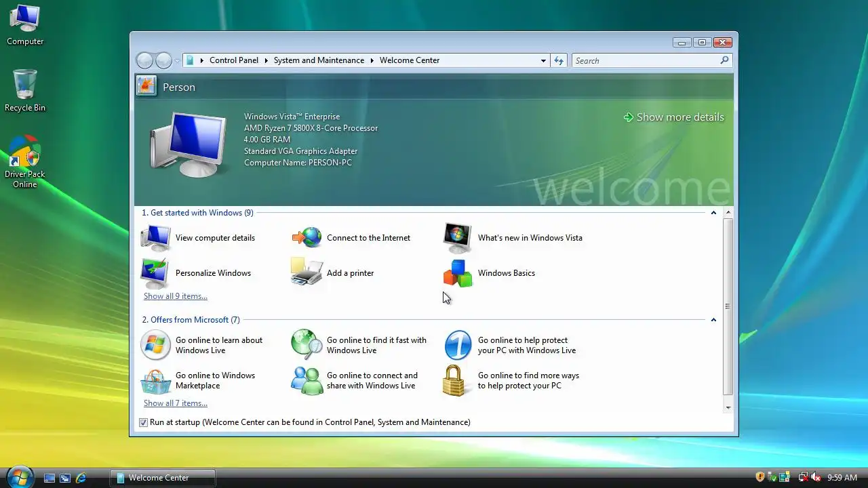868x488 pixels.
Task: Click the search magnifier icon
Action: pyautogui.click(x=724, y=60)
